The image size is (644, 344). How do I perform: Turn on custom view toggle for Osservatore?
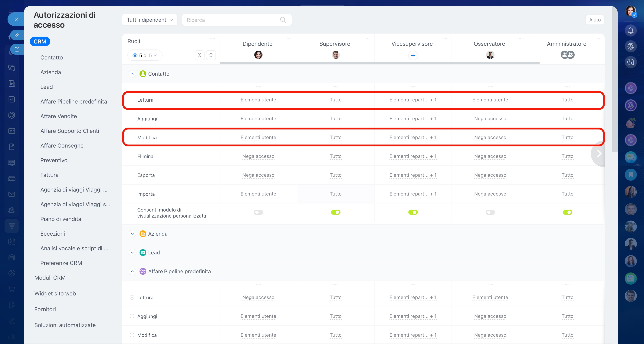pyautogui.click(x=490, y=212)
